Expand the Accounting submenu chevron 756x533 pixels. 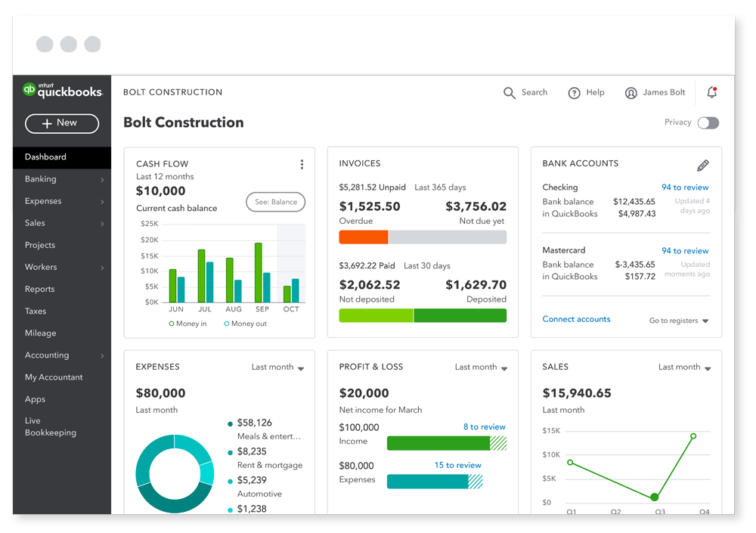click(102, 356)
